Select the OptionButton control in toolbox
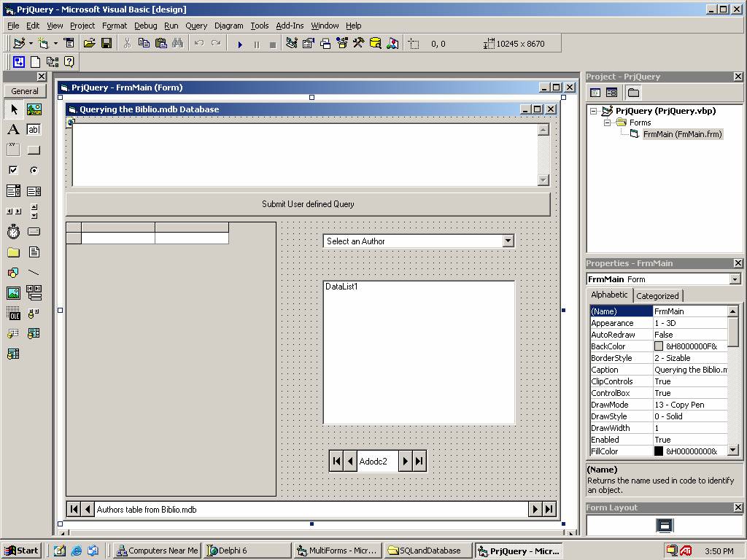The height and width of the screenshot is (560, 747). tap(34, 171)
